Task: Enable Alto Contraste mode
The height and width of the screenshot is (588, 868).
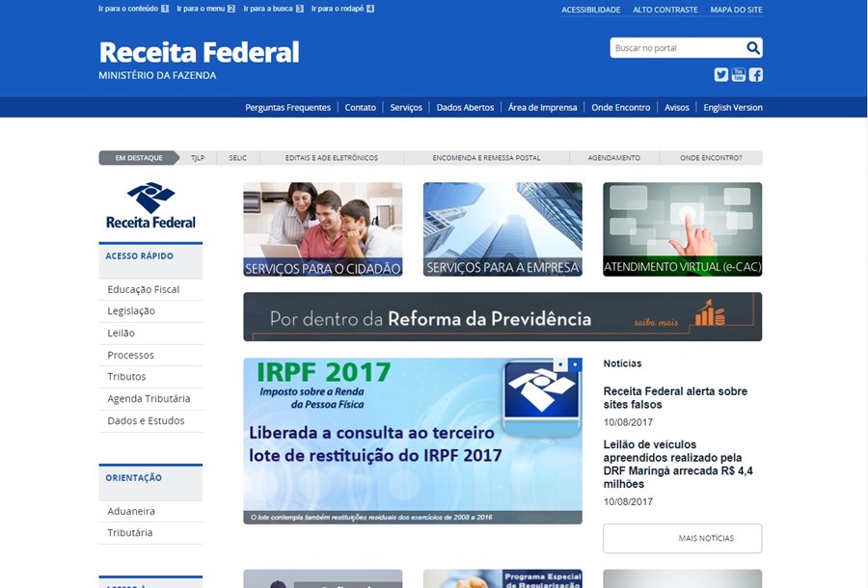Action: pos(665,10)
